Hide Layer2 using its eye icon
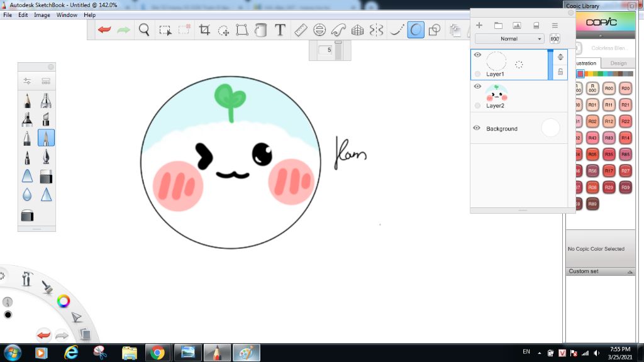 click(x=477, y=86)
